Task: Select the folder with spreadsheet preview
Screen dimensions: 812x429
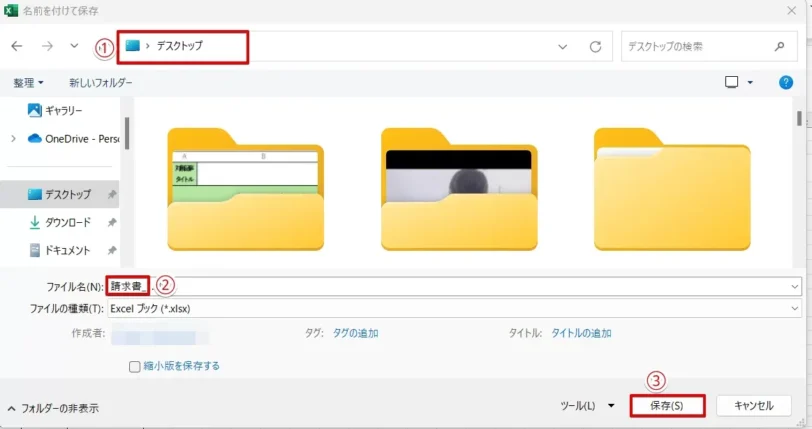Action: (245, 189)
